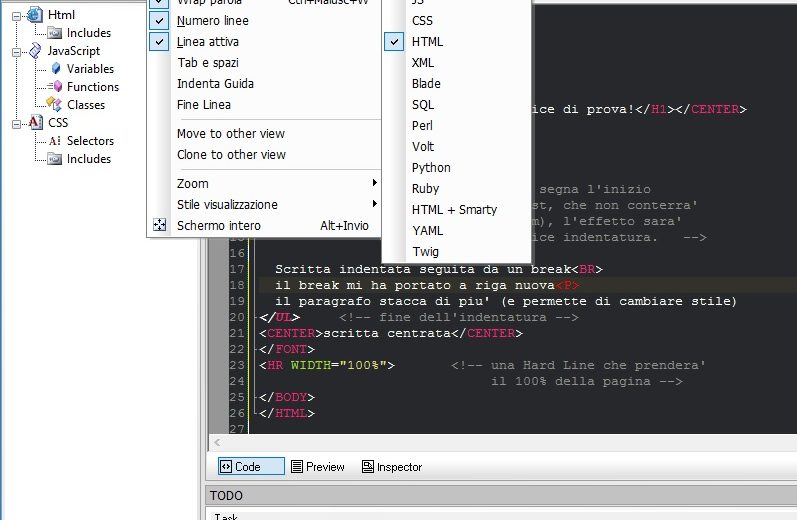797x520 pixels.
Task: Select the Functions purple cube icon
Action: click(x=56, y=87)
